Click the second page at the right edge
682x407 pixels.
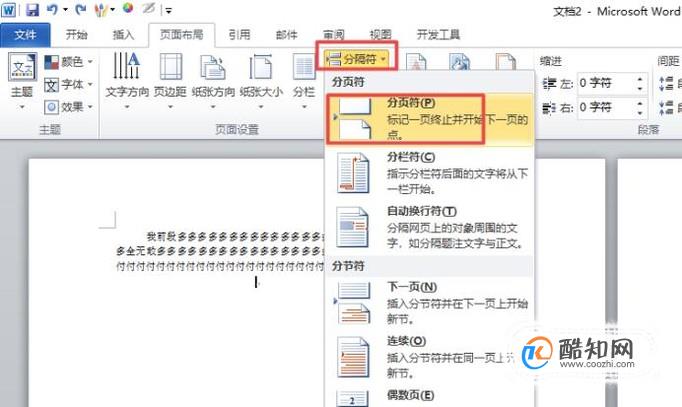[x=650, y=283]
